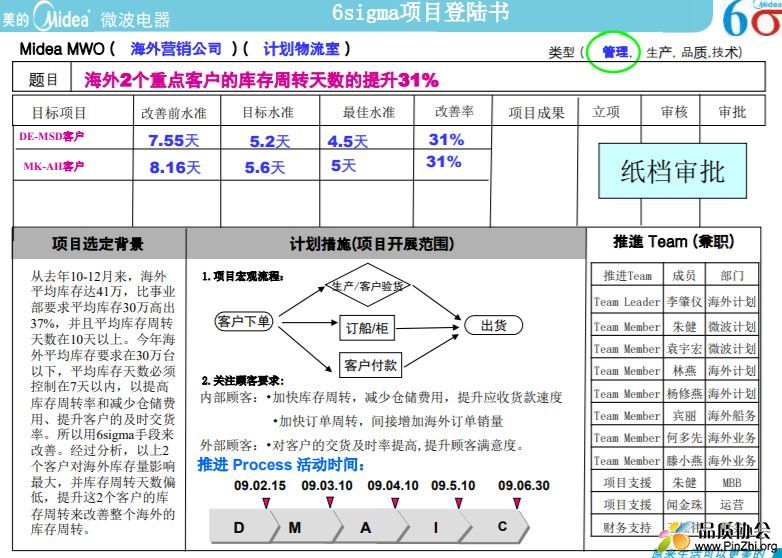Click the member name 袁宇宏
782x558 pixels.
[684, 349]
